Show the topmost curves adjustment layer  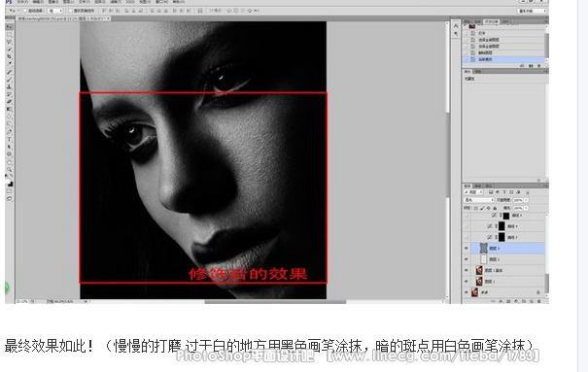[467, 215]
